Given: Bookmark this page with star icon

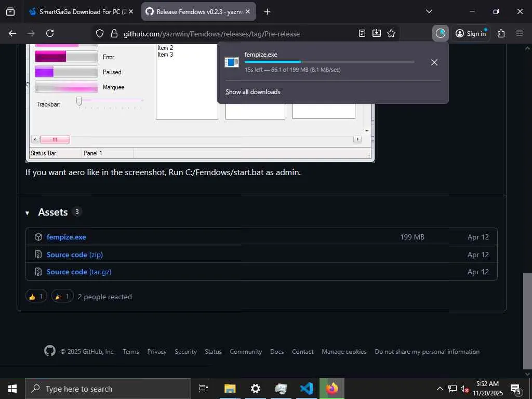Looking at the screenshot, I should pos(391,33).
